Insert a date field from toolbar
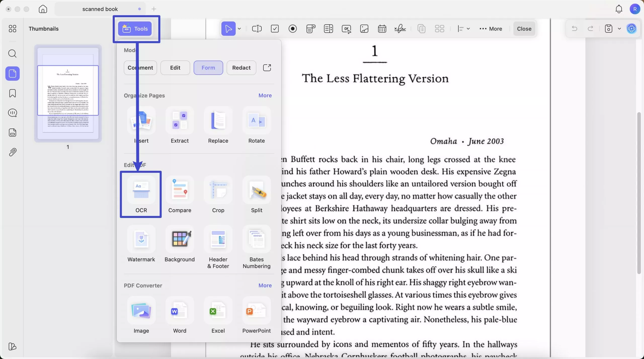644x359 pixels. pos(382,29)
